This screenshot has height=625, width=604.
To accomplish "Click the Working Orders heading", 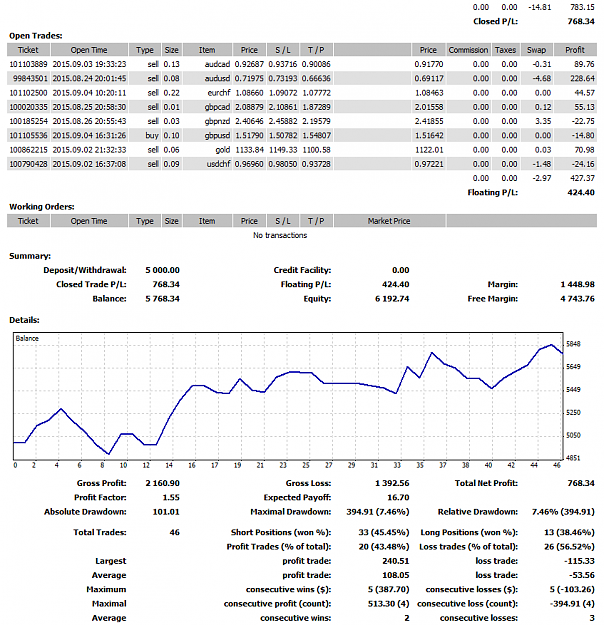I will tap(42, 207).
